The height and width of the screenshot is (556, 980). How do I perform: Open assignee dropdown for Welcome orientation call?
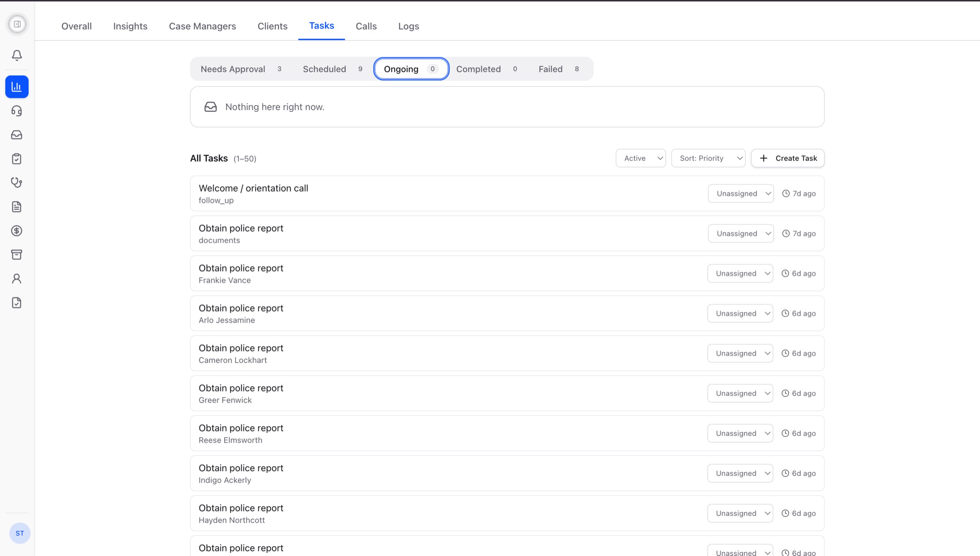click(741, 193)
